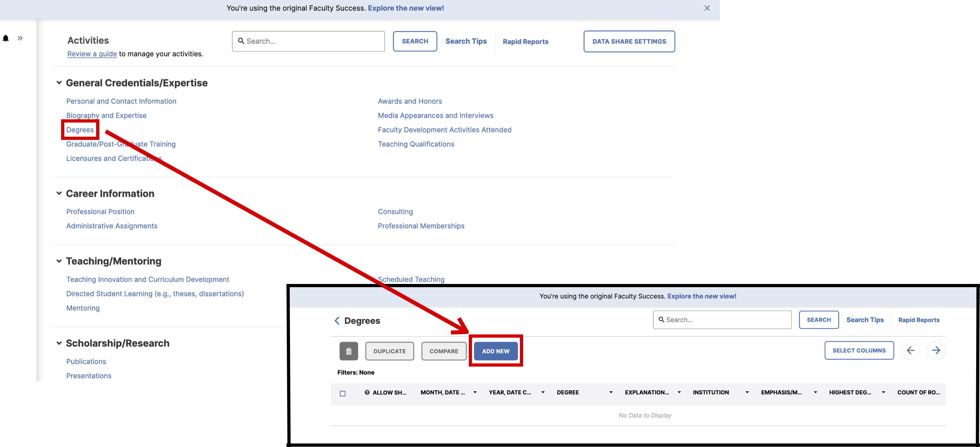Viewport: 980px width, 447px height.
Task: Open Mentoring link
Action: pyautogui.click(x=83, y=308)
